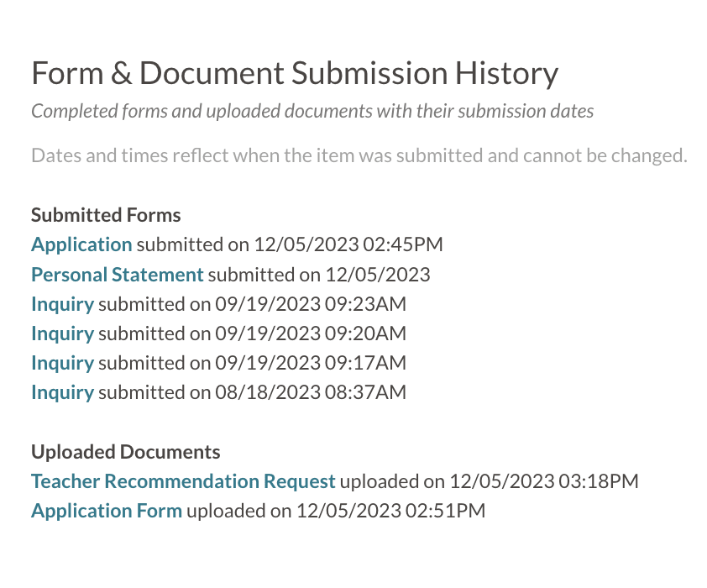707x588 pixels.
Task: Click the Submitted Forms section heading
Action: click(x=106, y=215)
